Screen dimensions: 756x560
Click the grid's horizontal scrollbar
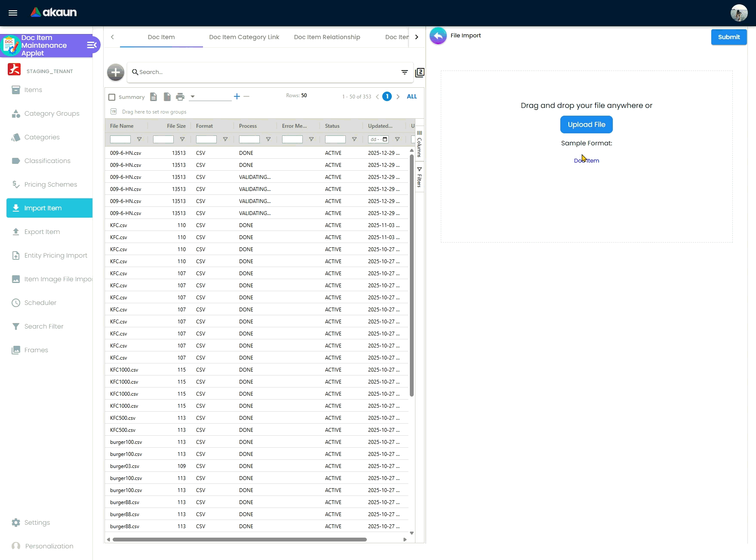coord(239,539)
